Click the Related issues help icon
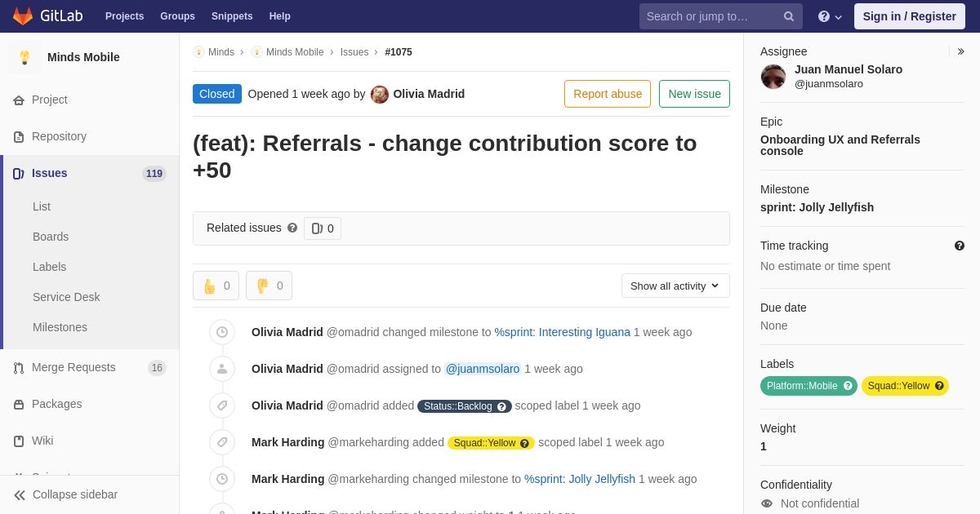This screenshot has height=514, width=980. pos(292,228)
